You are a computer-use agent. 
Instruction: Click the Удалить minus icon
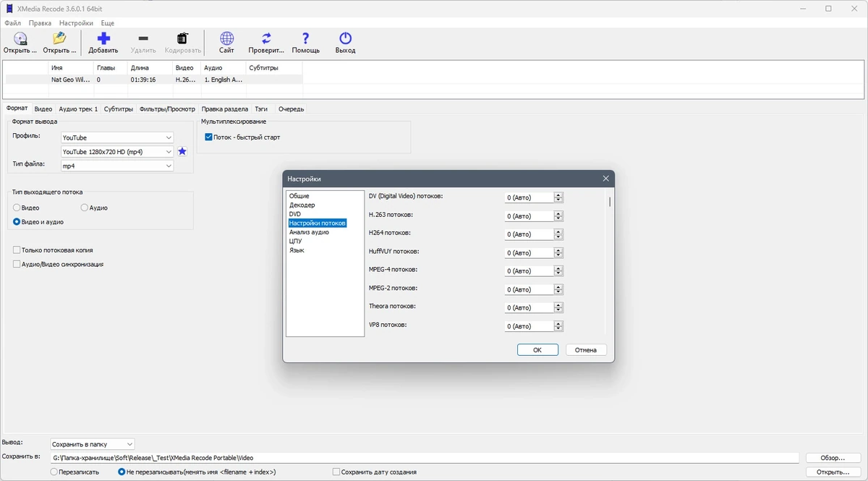(143, 39)
